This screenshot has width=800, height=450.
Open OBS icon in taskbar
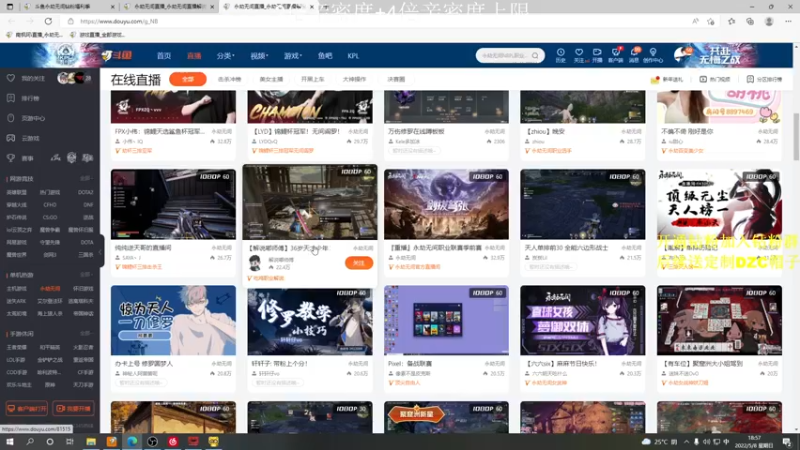(153, 441)
